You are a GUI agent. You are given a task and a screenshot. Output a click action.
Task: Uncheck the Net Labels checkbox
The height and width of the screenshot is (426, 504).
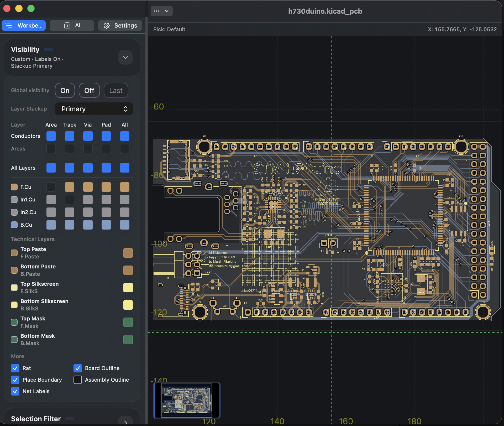(x=15, y=391)
